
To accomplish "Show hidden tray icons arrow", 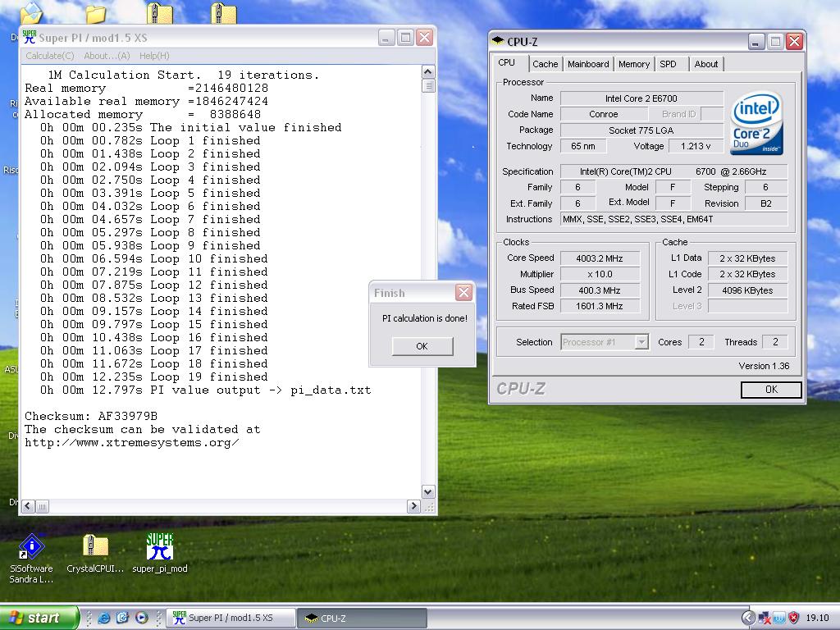I will point(748,619).
